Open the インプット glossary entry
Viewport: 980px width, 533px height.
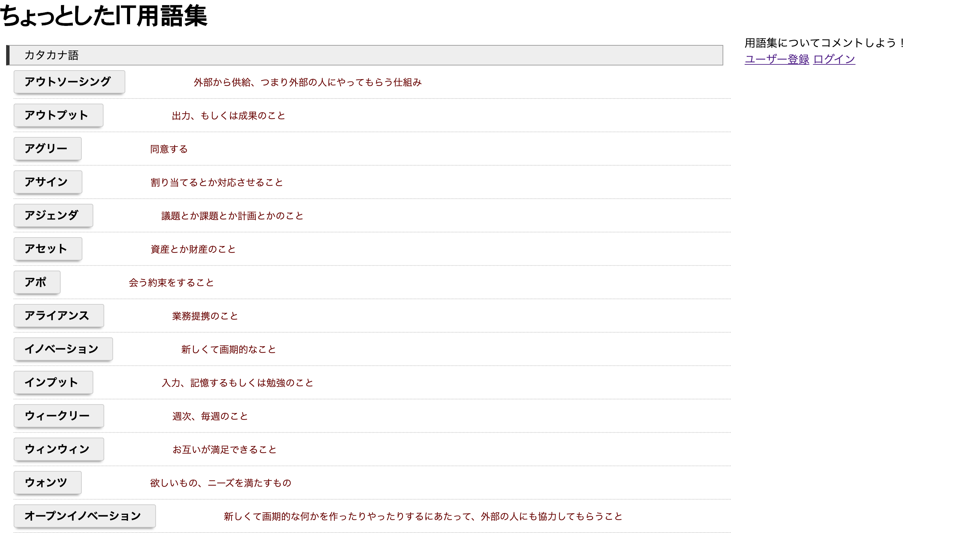(53, 383)
